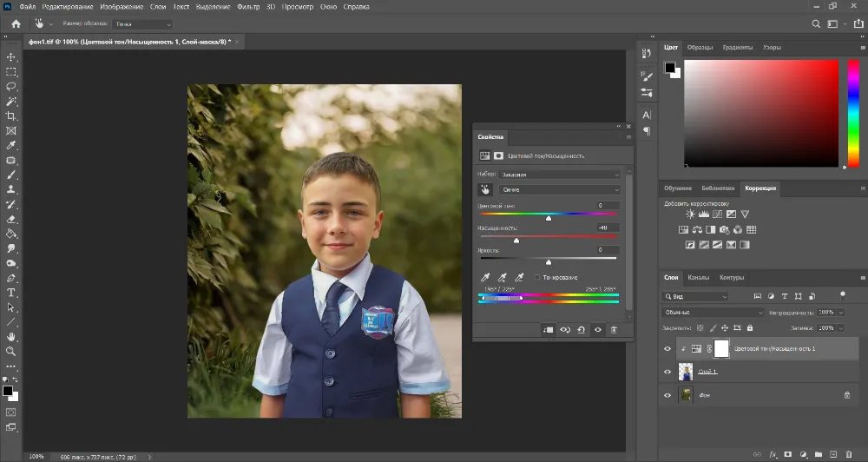Click the Brightness/Contrast adjustment icon
Viewport: 868px width, 462px height.
[690, 214]
